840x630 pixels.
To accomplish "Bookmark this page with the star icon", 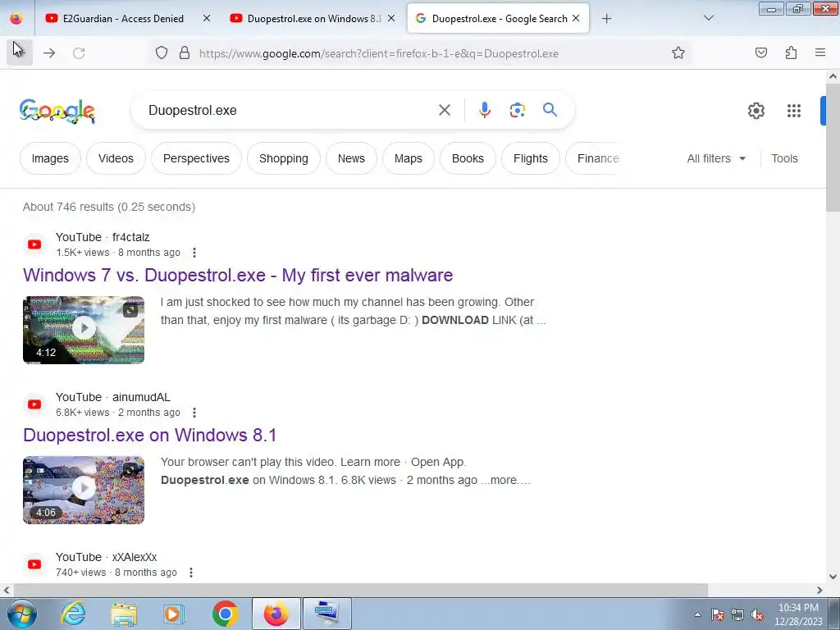I will pyautogui.click(x=678, y=52).
